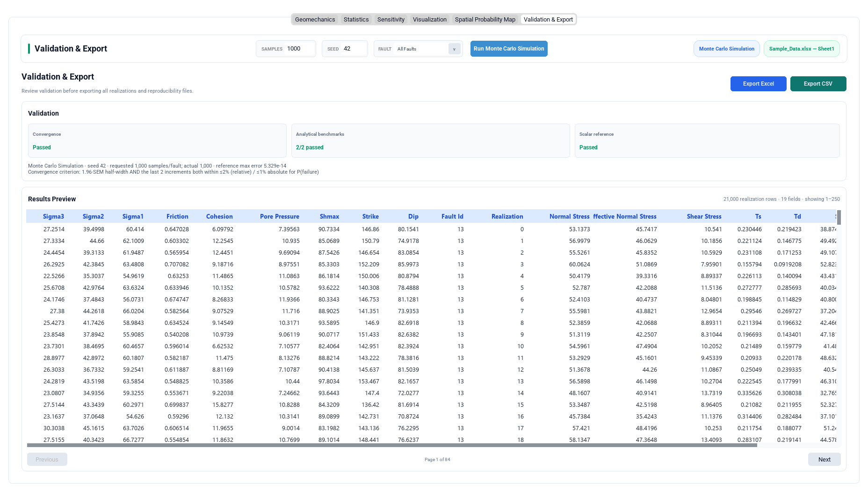The image size is (868, 492).
Task: Export results as CSV
Action: [x=818, y=84]
